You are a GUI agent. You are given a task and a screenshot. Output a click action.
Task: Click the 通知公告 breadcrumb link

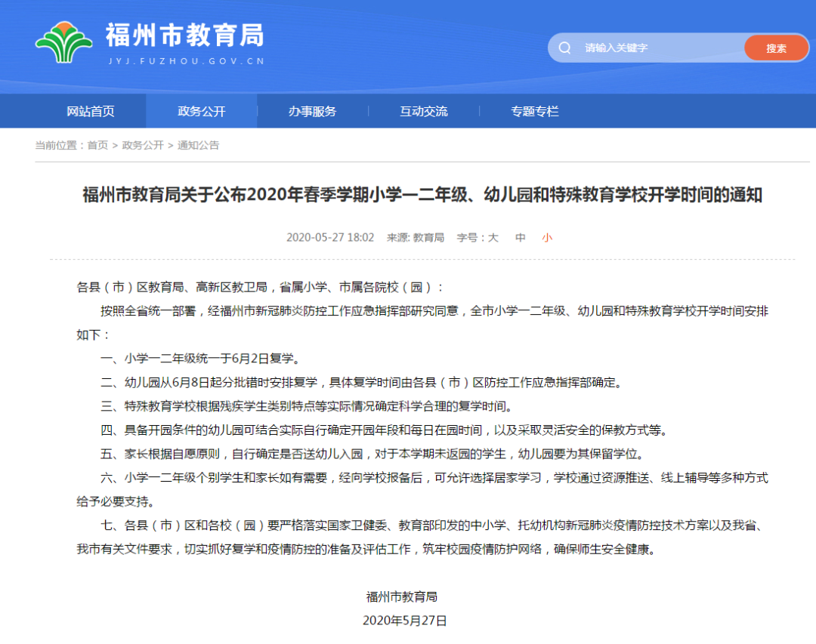click(198, 145)
